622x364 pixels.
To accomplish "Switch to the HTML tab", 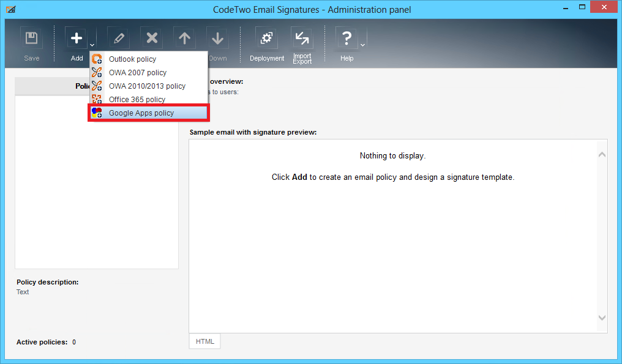I will 204,341.
